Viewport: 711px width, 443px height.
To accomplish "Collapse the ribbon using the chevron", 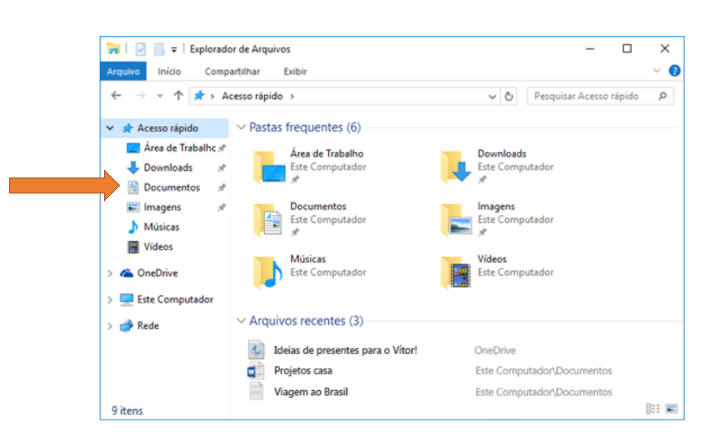I will click(656, 71).
